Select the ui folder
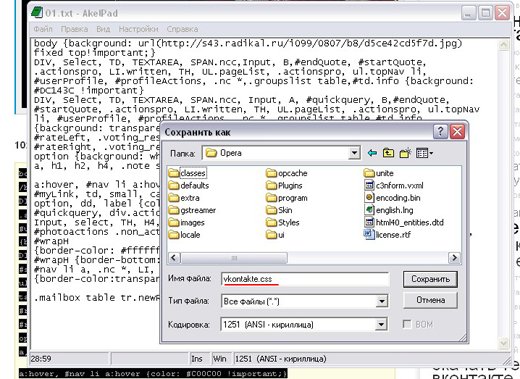This screenshot has width=520, height=379. [275, 235]
